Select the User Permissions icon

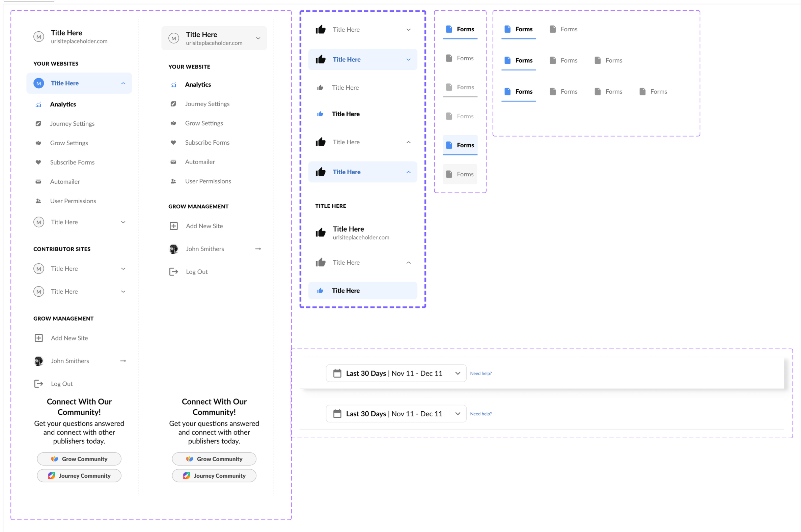[38, 201]
